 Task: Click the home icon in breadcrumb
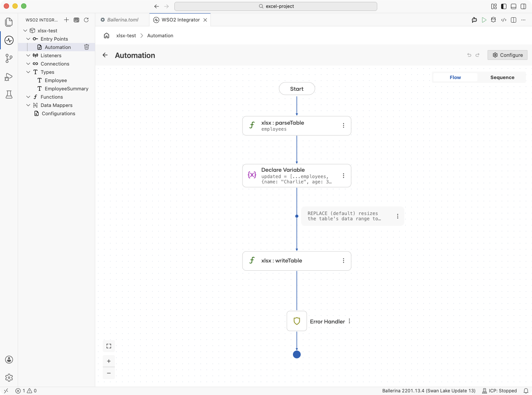tap(107, 35)
